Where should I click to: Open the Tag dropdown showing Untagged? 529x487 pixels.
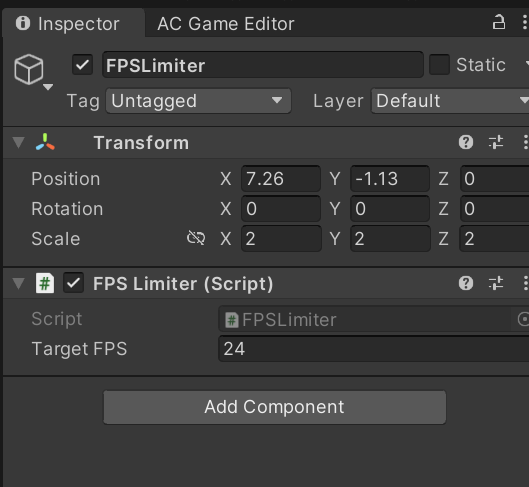[x=198, y=101]
